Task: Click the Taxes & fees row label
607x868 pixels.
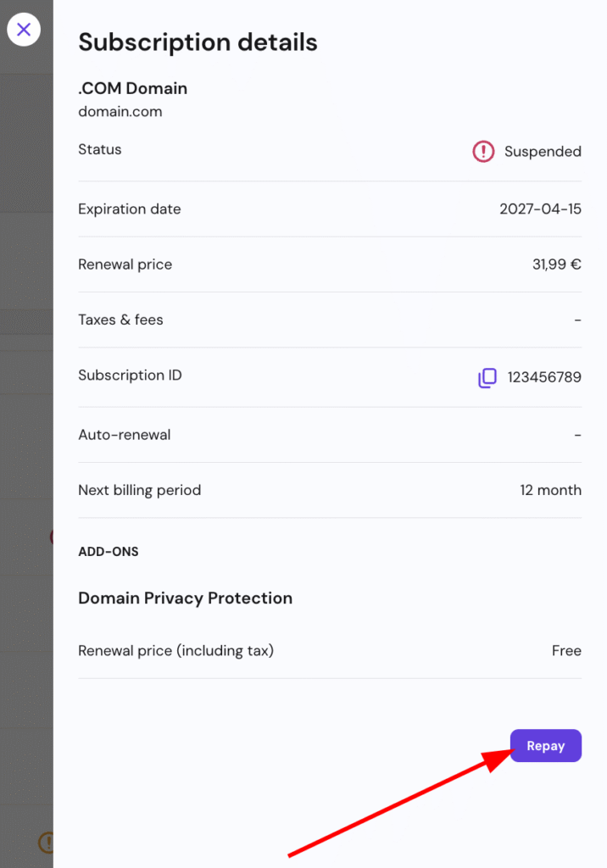Action: click(x=120, y=320)
